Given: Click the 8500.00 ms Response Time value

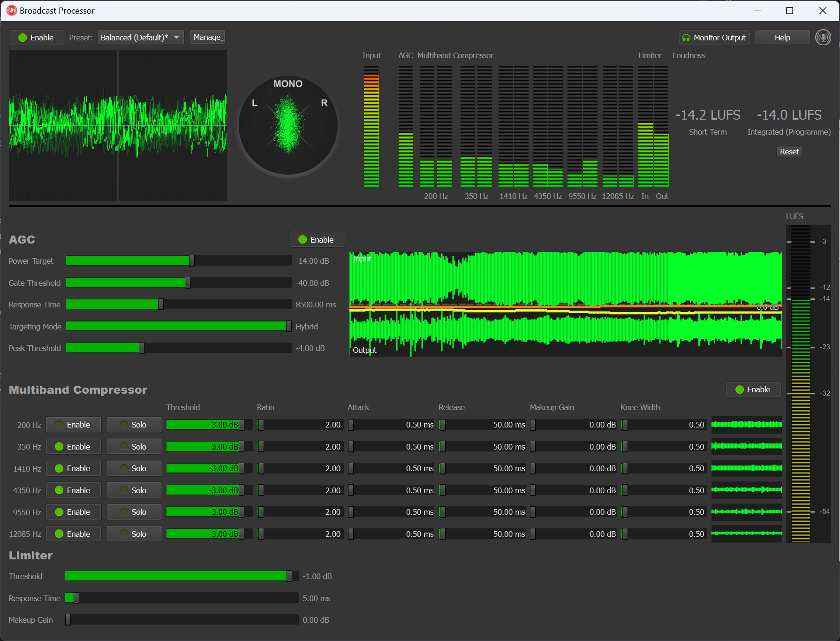Looking at the screenshot, I should click(x=316, y=305).
